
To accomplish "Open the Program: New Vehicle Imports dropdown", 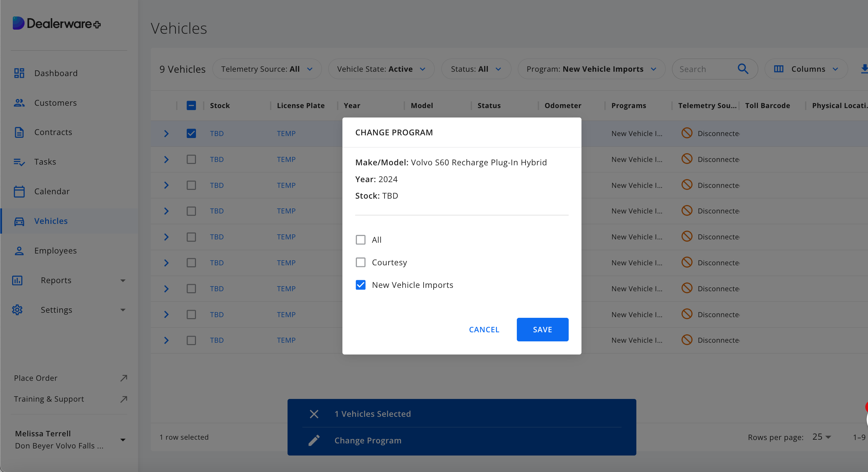I will click(x=591, y=69).
